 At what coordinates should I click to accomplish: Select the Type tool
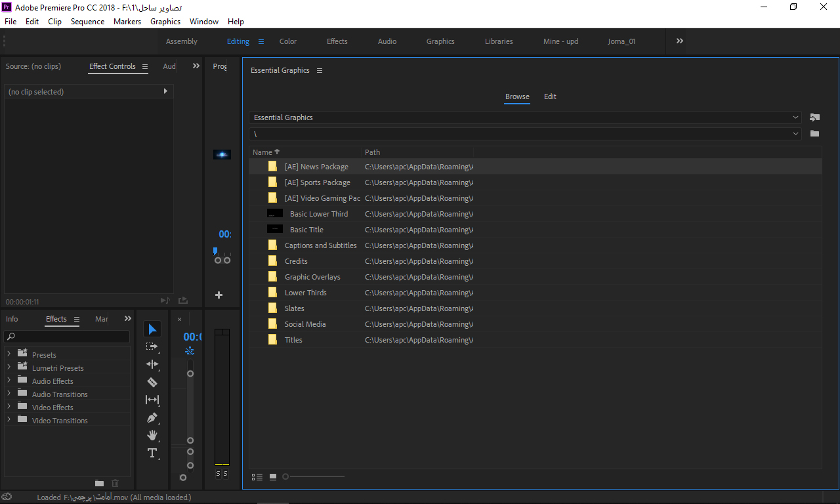[152, 453]
